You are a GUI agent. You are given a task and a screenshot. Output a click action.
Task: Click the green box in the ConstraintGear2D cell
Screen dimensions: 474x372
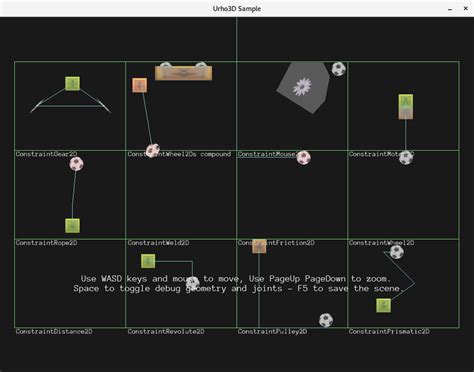coord(72,83)
